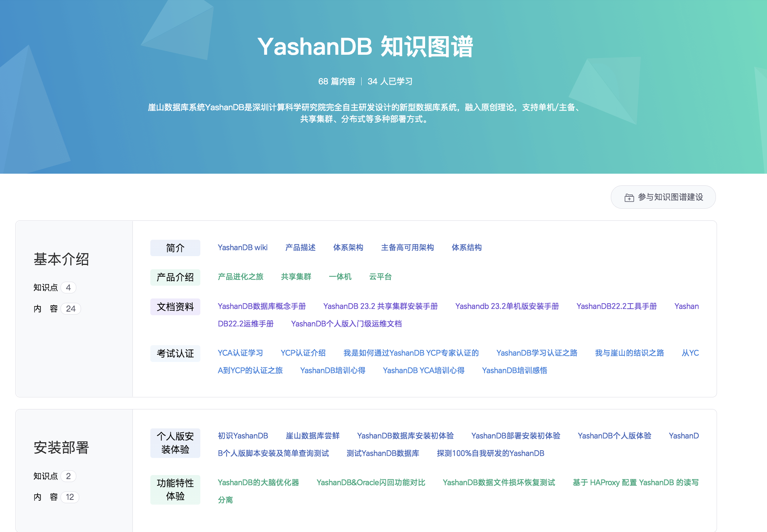The height and width of the screenshot is (532, 767).
Task: Open YashanDB的大脑优化器 link
Action: 258,482
